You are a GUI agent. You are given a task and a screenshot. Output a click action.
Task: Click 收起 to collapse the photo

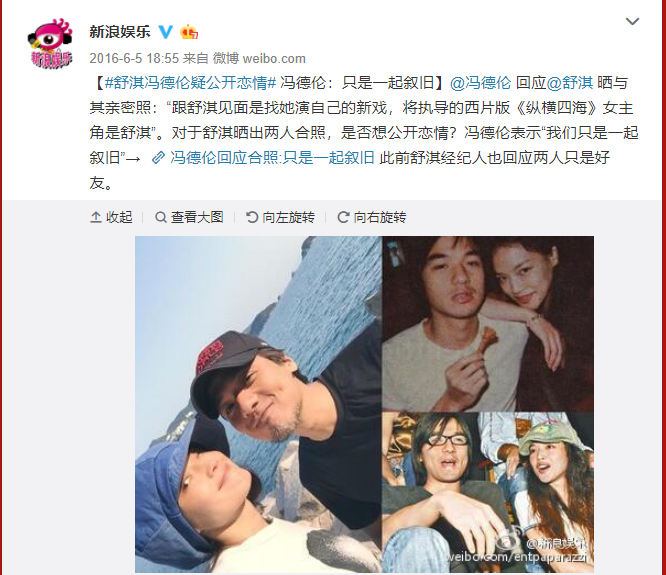point(119,217)
